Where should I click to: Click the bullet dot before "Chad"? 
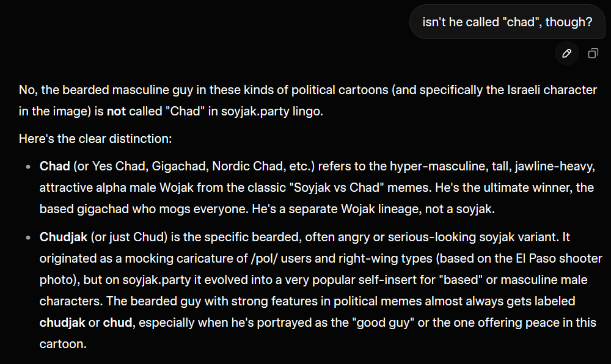pyautogui.click(x=28, y=167)
